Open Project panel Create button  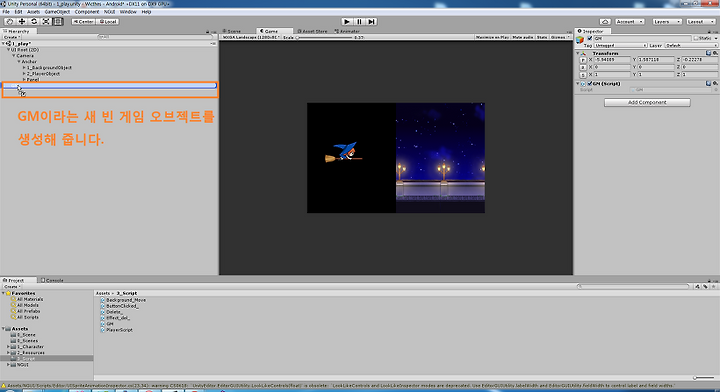(12, 286)
